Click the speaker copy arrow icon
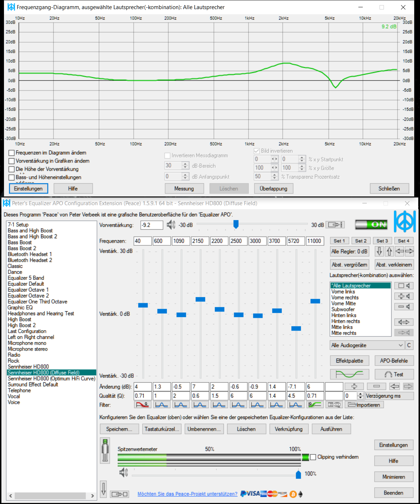The height and width of the screenshot is (504, 420). tap(404, 322)
